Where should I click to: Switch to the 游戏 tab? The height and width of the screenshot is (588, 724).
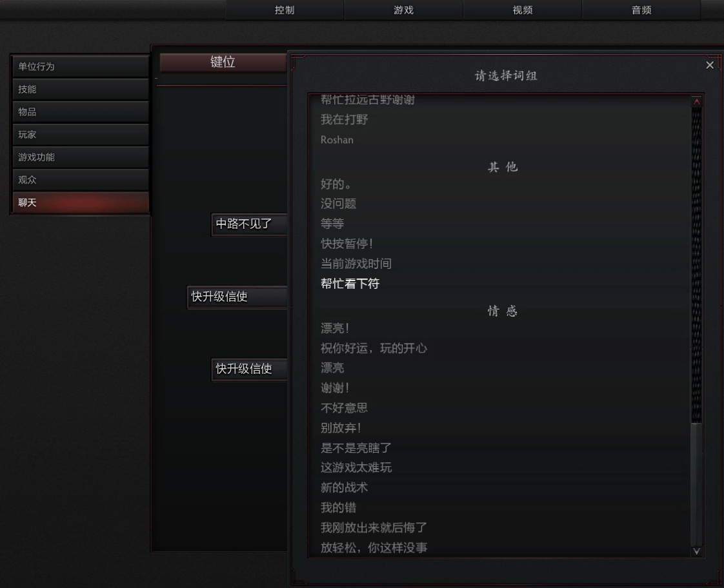[x=403, y=10]
